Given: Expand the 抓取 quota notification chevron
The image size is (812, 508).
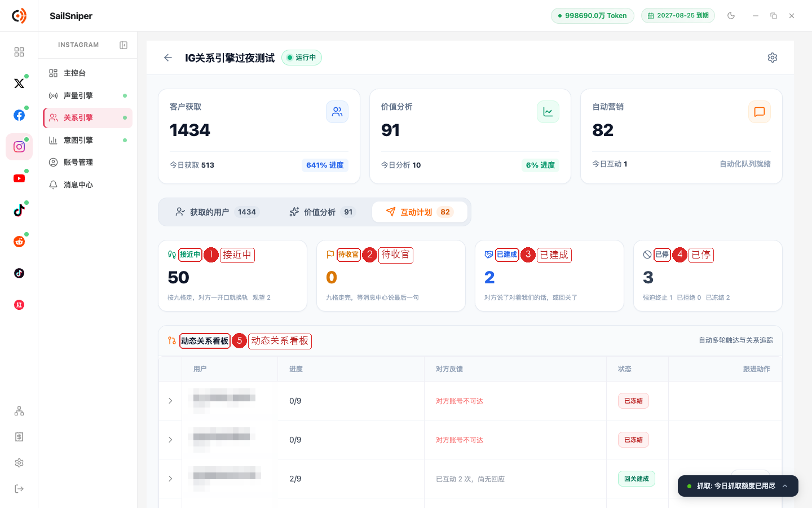Looking at the screenshot, I should pos(785,486).
